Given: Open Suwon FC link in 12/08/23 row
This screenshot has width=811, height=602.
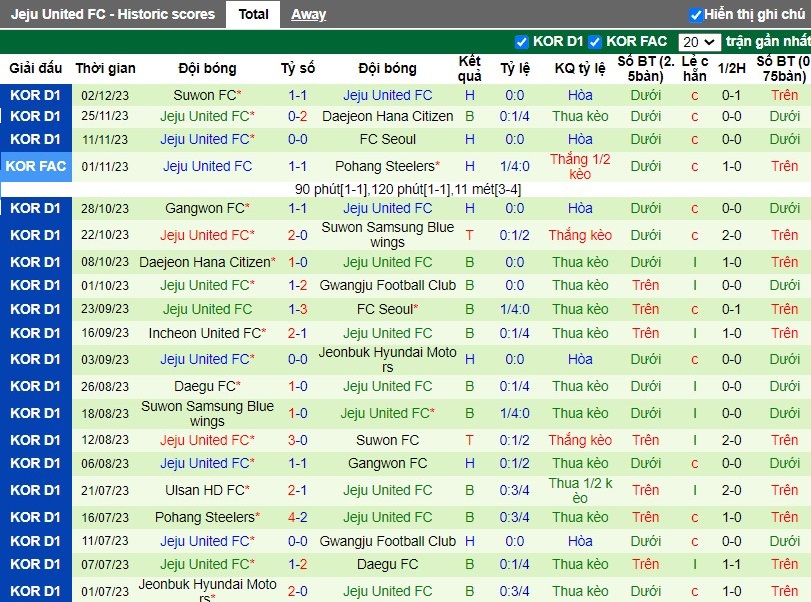Looking at the screenshot, I should tap(387, 440).
